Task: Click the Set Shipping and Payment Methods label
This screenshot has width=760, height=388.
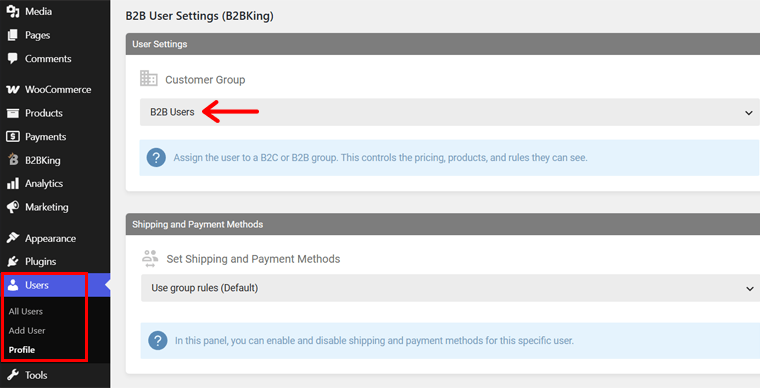Action: point(253,259)
